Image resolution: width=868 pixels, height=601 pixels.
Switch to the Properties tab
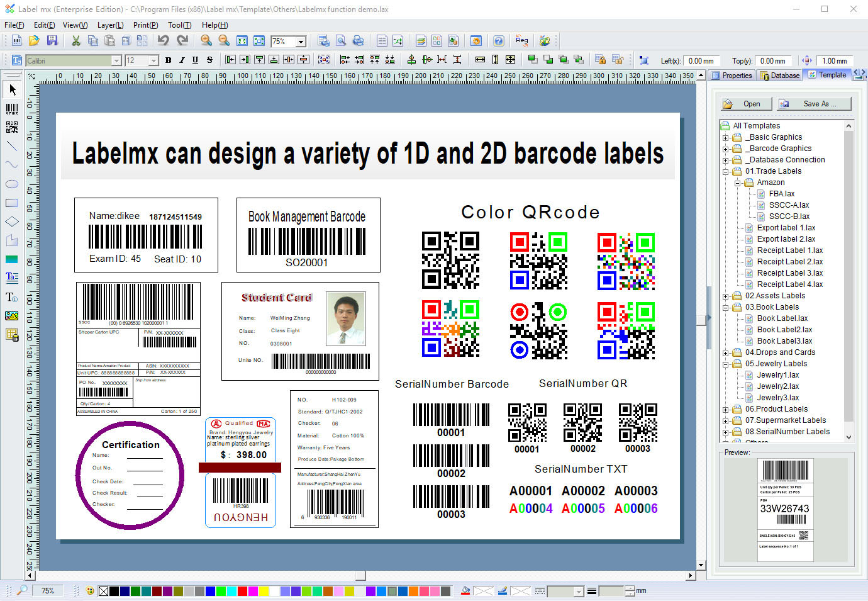coord(732,76)
